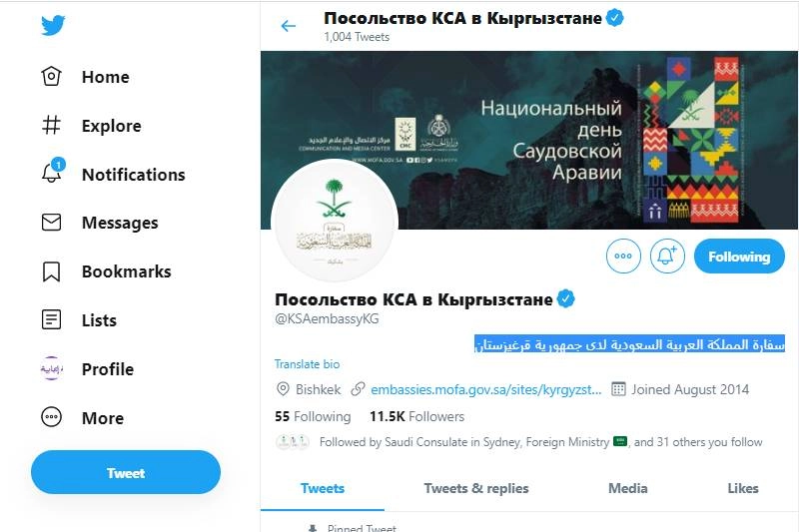Switch to the Media tab
The width and height of the screenshot is (799, 532).
628,488
